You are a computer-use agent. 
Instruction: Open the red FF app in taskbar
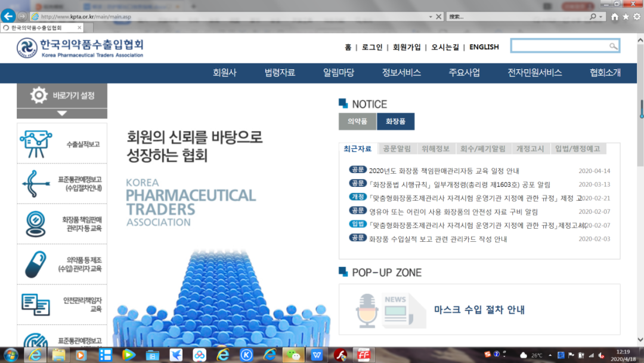pos(364,355)
